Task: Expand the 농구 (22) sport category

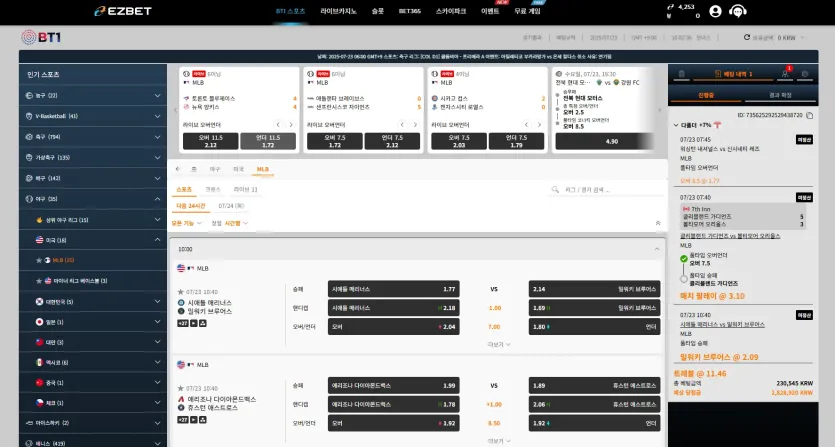Action: point(93,95)
